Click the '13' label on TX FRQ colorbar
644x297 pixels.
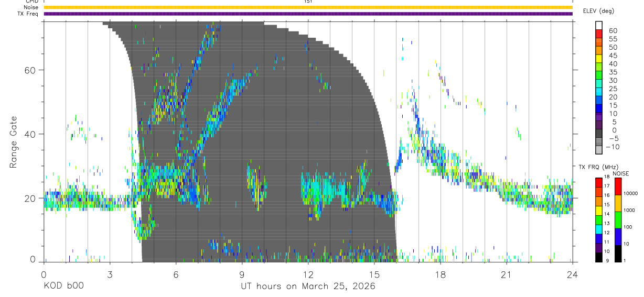pos(607,223)
